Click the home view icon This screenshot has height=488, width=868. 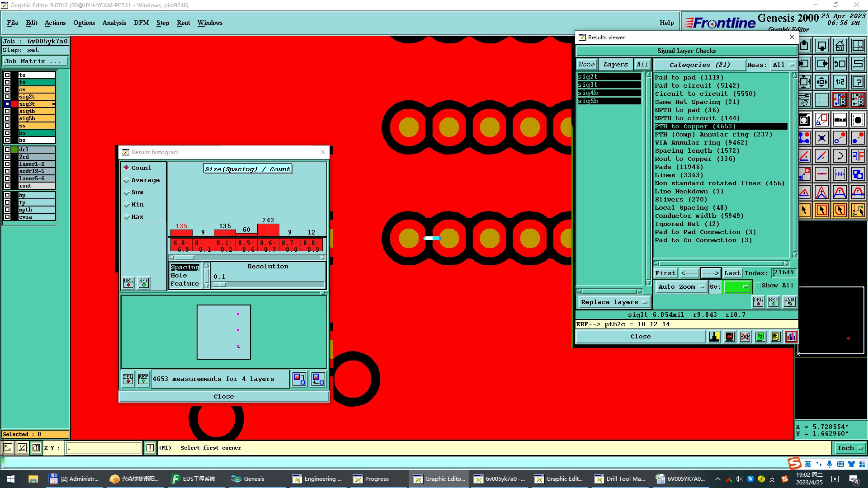(840, 46)
